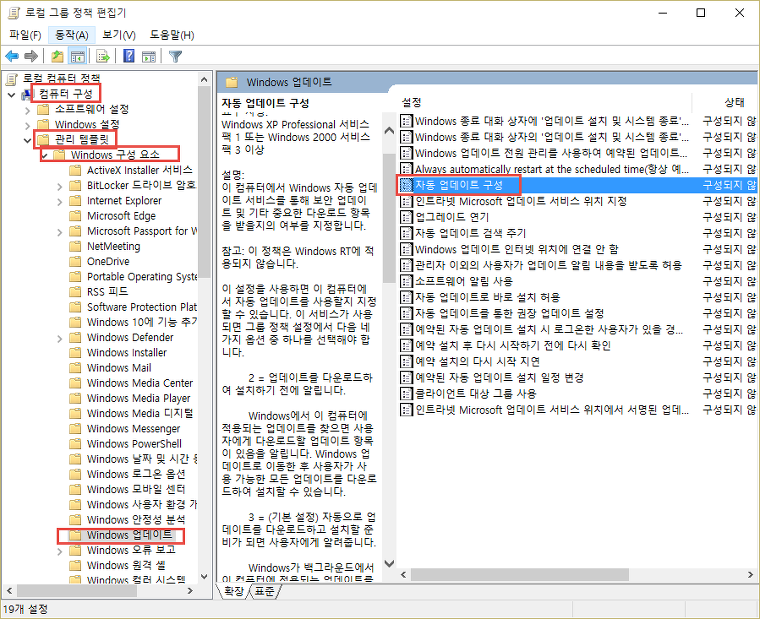The width and height of the screenshot is (760, 619).
Task: Open the 파일(F) menu
Action: (x=25, y=35)
